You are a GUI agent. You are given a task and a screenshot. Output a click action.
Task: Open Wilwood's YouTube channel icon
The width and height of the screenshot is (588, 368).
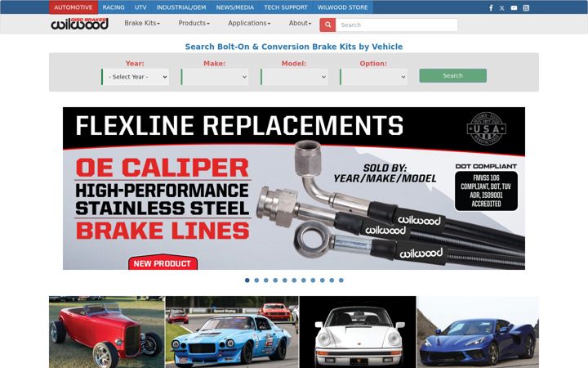[x=514, y=8]
